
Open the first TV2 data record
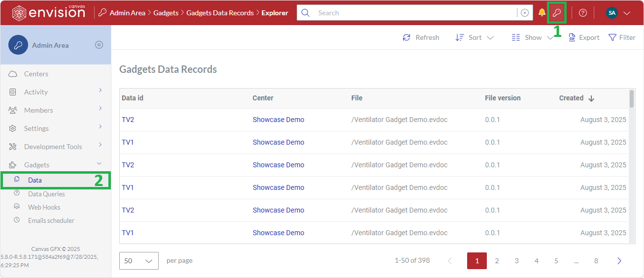click(128, 120)
